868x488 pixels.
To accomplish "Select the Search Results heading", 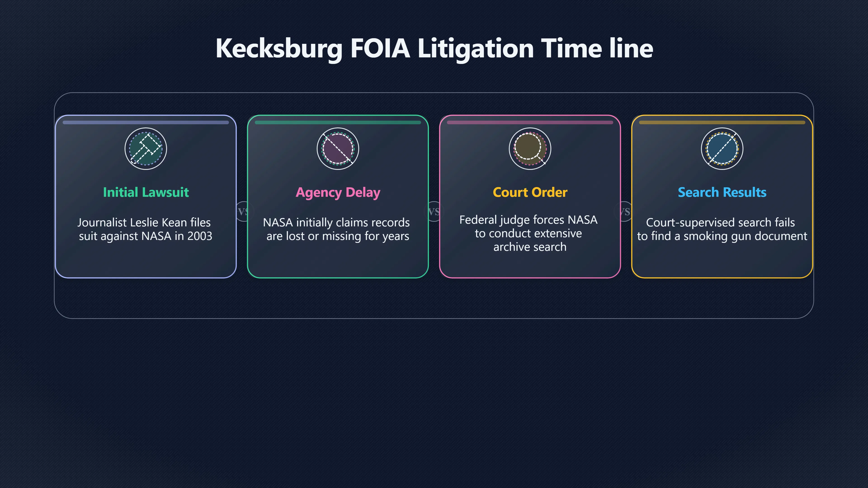I will click(x=722, y=192).
